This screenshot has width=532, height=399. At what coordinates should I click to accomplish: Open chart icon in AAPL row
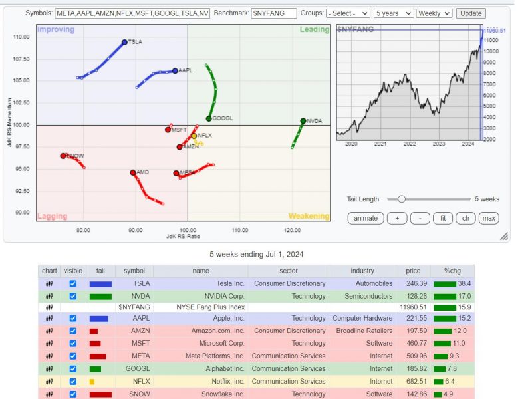click(x=49, y=319)
